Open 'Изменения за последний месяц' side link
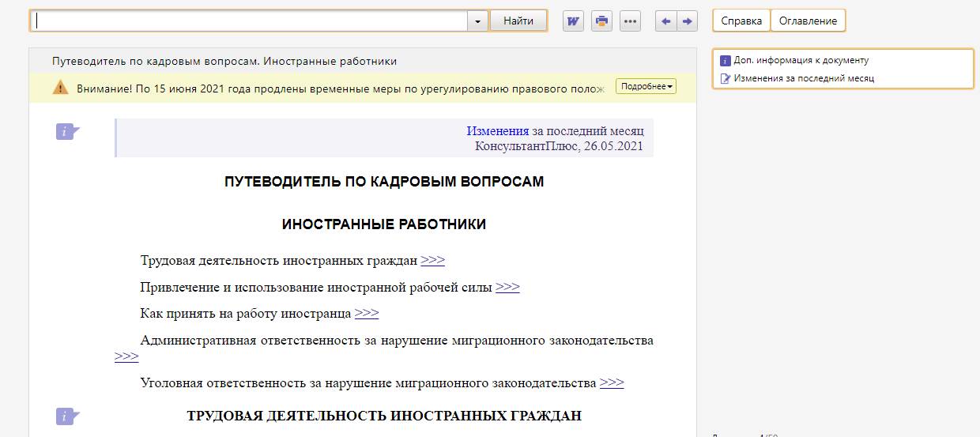The width and height of the screenshot is (980, 437). tap(803, 78)
